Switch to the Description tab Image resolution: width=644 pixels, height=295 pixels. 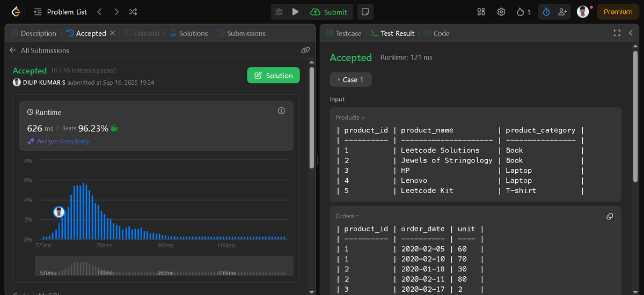coord(34,33)
